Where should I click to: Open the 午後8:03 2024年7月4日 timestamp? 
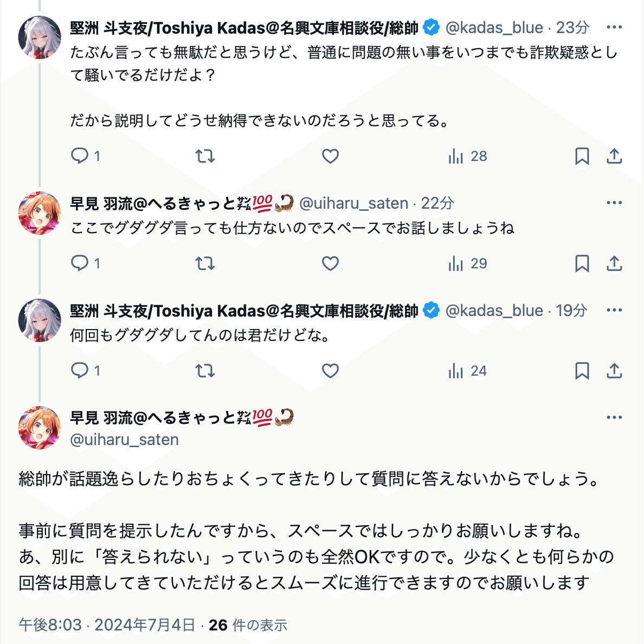coord(107,625)
